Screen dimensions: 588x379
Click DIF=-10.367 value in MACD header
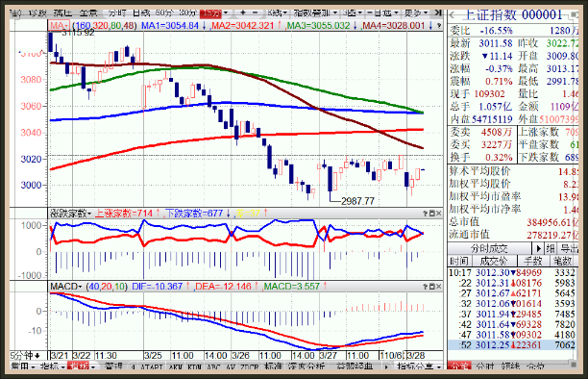158,287
